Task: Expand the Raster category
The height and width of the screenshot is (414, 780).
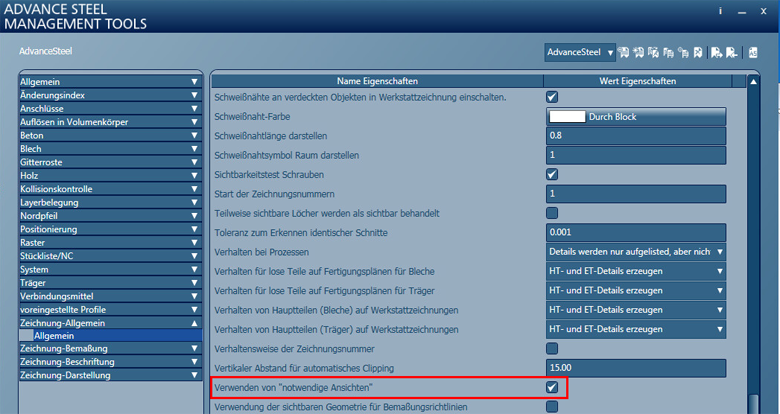Action: [110, 243]
